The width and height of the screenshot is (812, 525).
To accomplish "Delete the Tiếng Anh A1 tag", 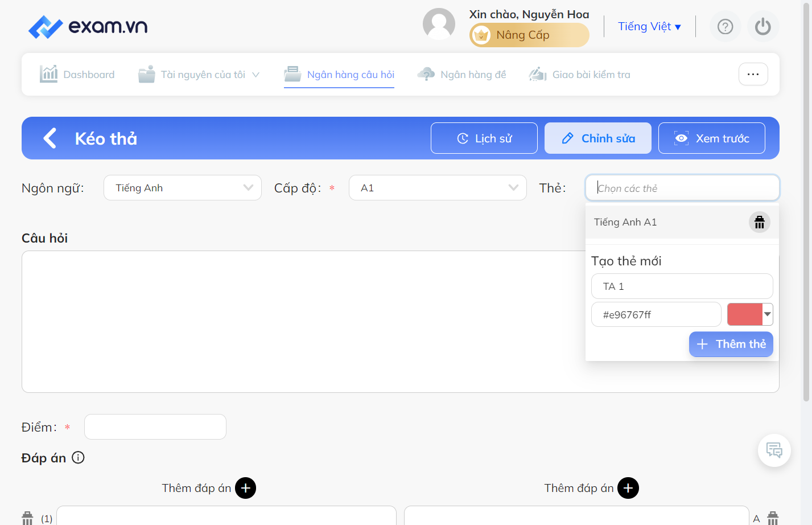I will point(759,222).
